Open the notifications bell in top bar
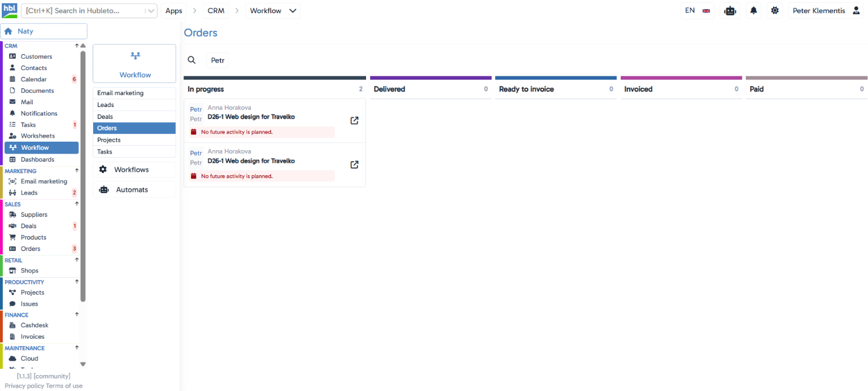This screenshot has height=391, width=868. click(754, 11)
